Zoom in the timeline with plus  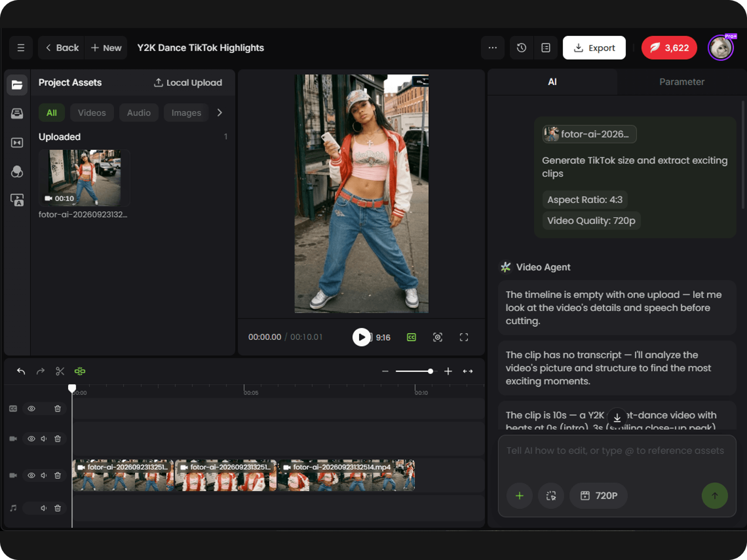coord(448,371)
